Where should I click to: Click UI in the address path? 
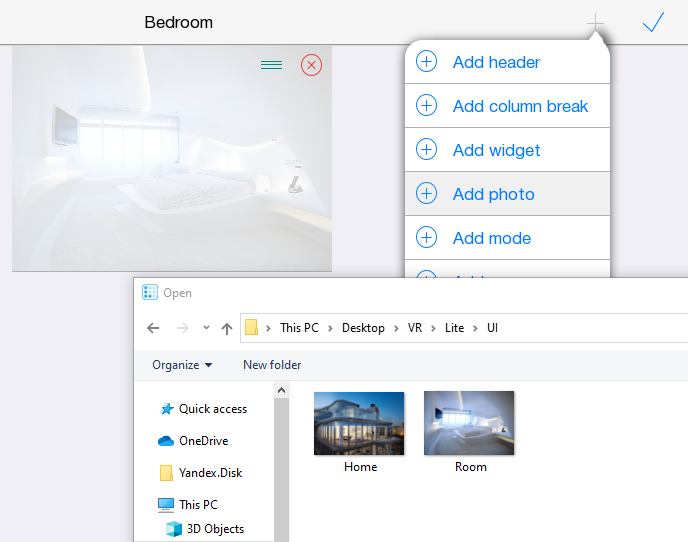[x=492, y=328]
